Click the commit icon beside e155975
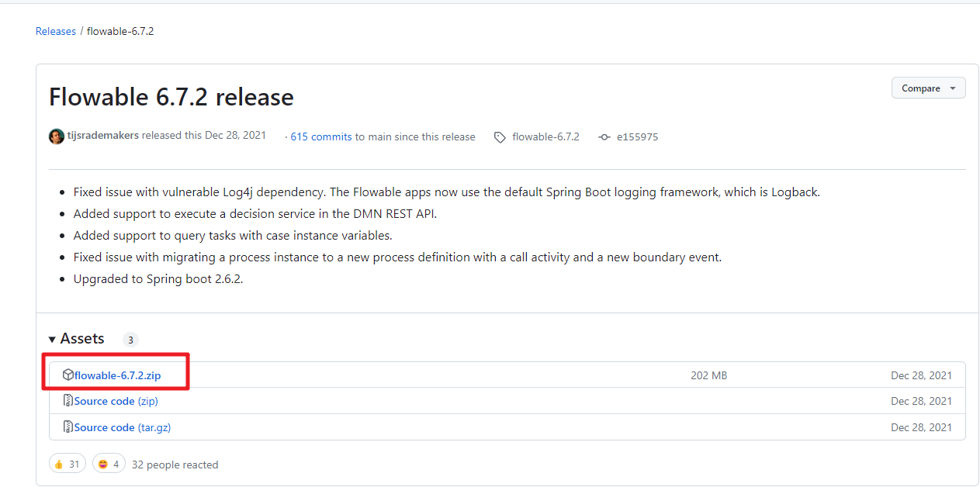Screen dimensions: 980x487 604,137
